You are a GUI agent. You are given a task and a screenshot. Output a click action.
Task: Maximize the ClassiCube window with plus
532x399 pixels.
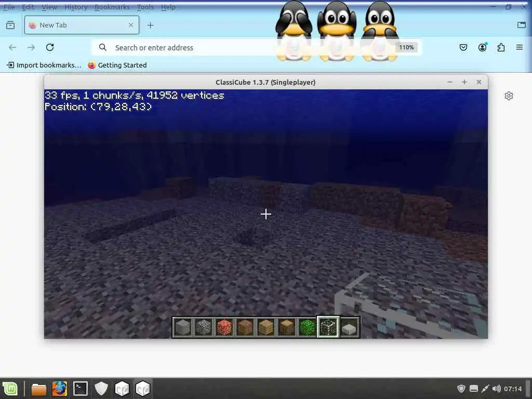pos(464,82)
